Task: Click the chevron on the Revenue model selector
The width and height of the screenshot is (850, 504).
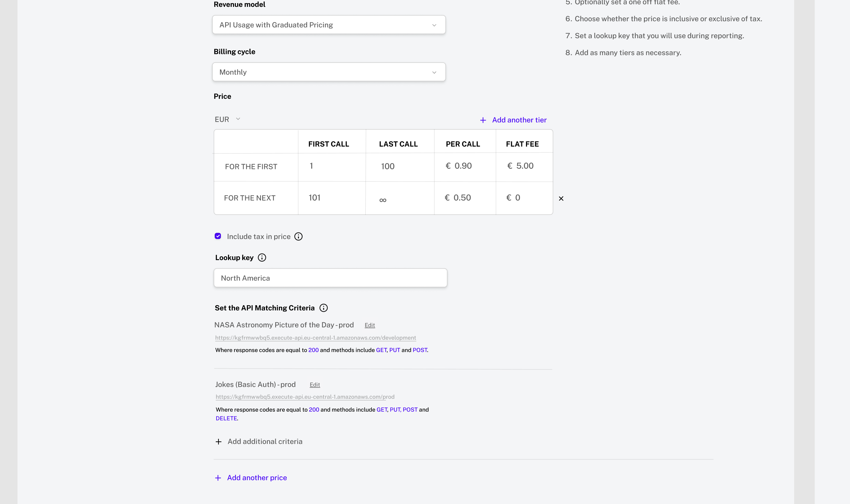Action: tap(434, 25)
